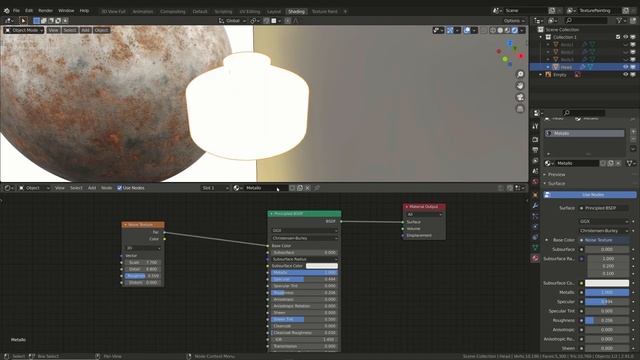The image size is (640, 360).
Task: Click Subsurface Color swatch in Principled node
Action: 322,266
